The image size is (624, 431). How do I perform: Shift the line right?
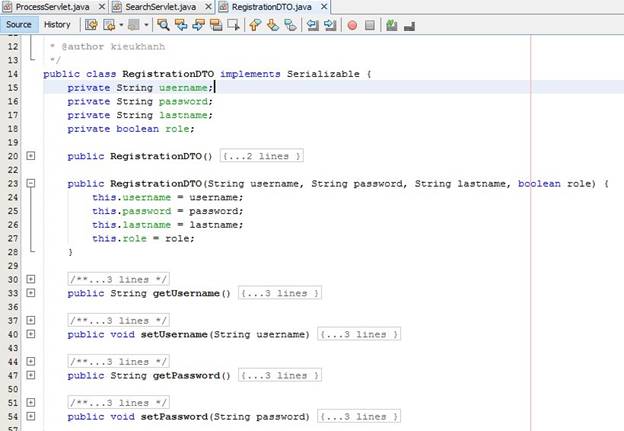pyautogui.click(x=330, y=25)
